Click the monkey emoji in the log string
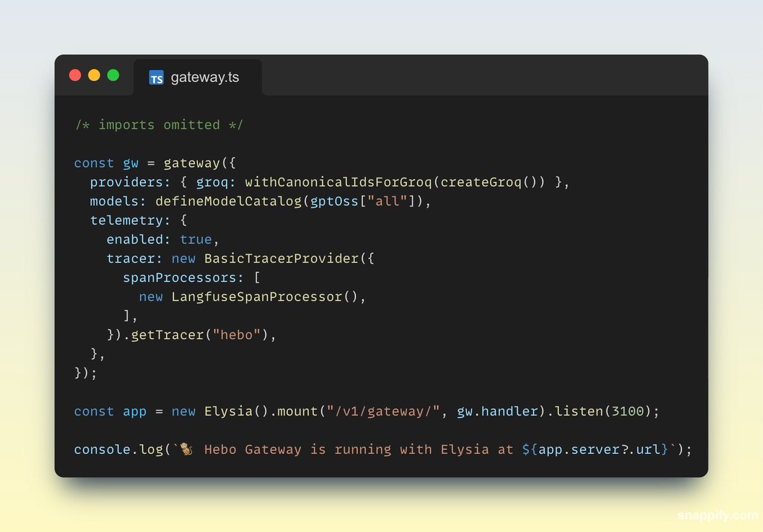Viewport: 763px width, 532px height. coord(187,449)
